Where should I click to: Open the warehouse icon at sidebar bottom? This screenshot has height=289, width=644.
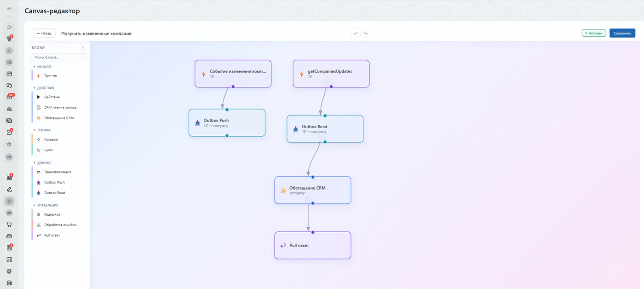(x=9, y=283)
